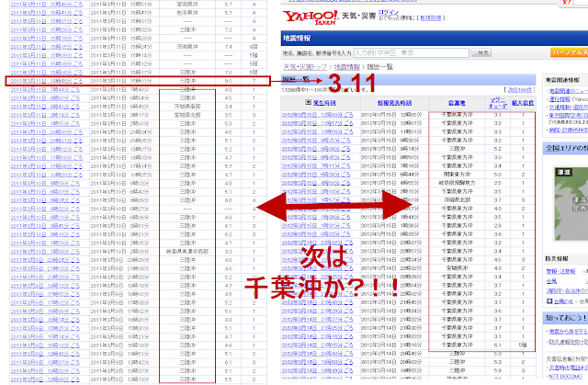588x385 pixels.
Task: Select the 宮城県北部 epicenter cell
Action: 187,115
